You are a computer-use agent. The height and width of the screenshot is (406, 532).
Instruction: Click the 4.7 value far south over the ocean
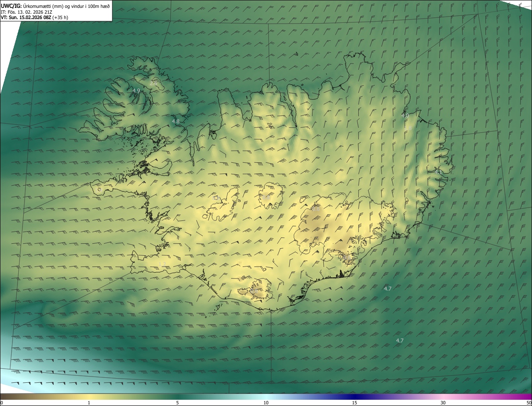click(399, 340)
